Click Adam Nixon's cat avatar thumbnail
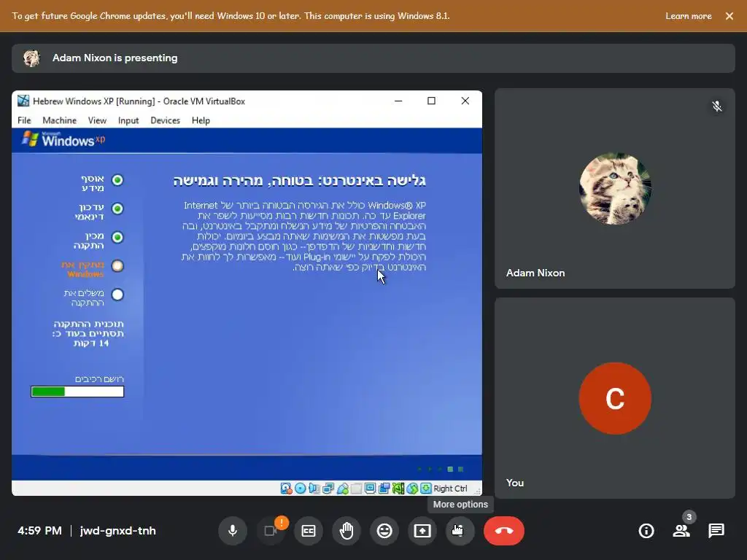 pyautogui.click(x=615, y=189)
